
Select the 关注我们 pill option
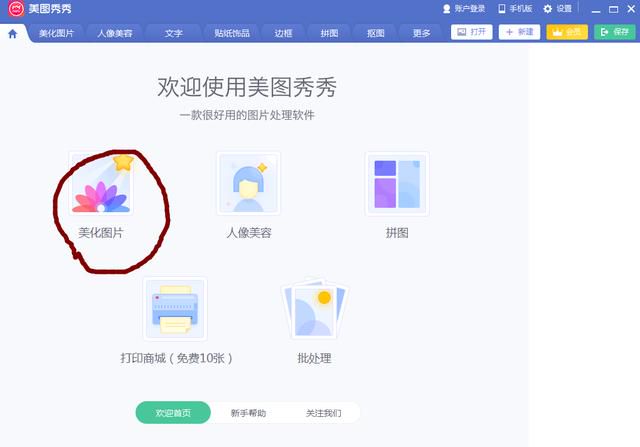[x=323, y=413]
